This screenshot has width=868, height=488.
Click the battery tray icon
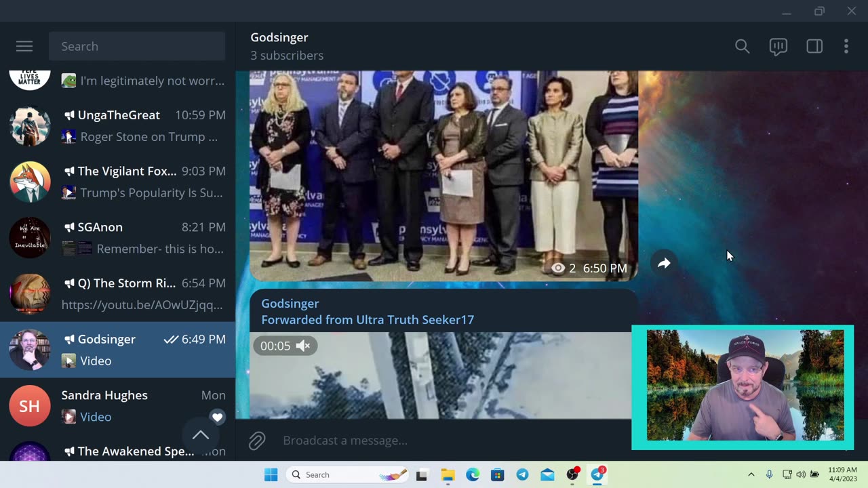(814, 474)
